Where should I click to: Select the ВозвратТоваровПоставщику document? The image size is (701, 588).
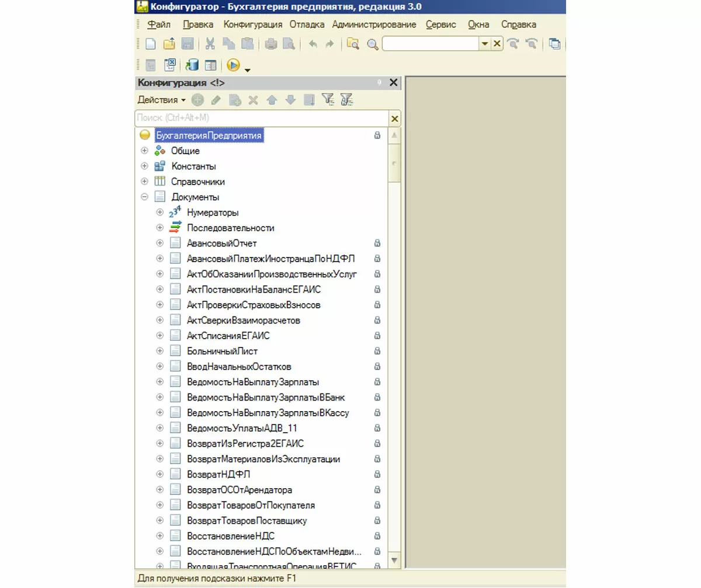247,521
